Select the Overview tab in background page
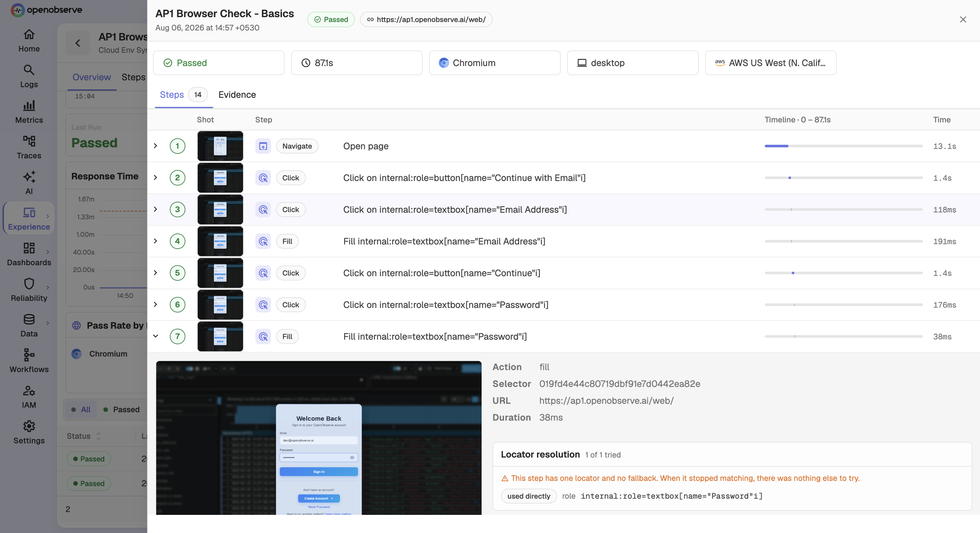This screenshot has width=980, height=533. (x=92, y=77)
